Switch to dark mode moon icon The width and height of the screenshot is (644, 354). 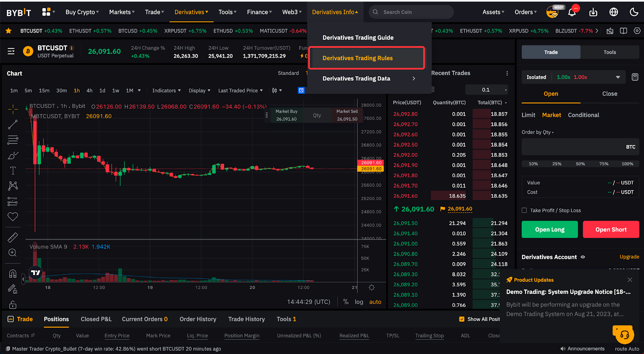(x=634, y=12)
